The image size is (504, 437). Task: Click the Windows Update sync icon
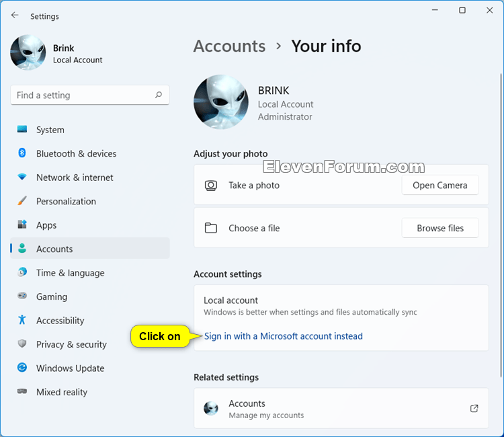pos(22,368)
